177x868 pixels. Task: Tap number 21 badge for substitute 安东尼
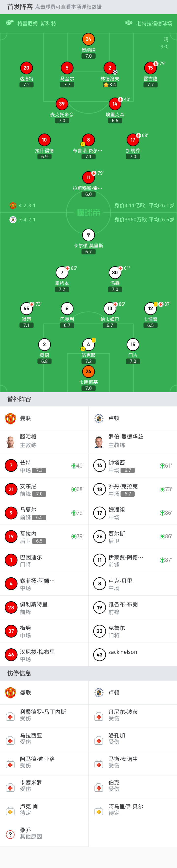[11, 489]
